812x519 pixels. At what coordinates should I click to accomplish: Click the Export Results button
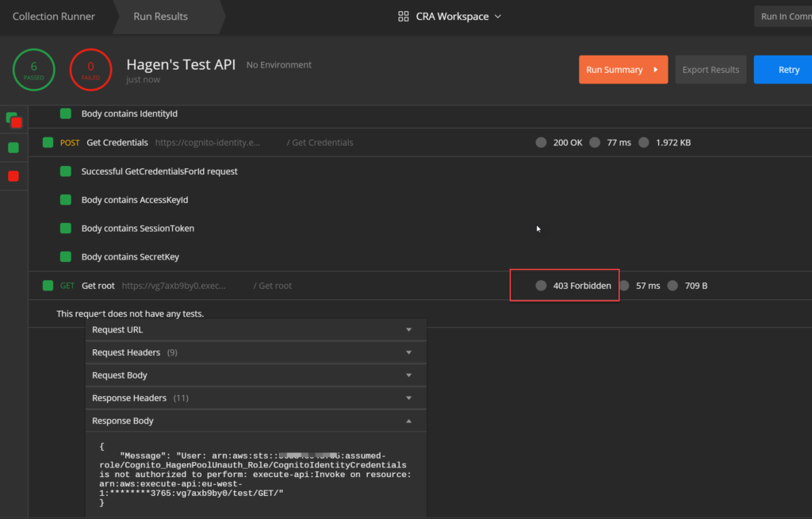coord(710,70)
